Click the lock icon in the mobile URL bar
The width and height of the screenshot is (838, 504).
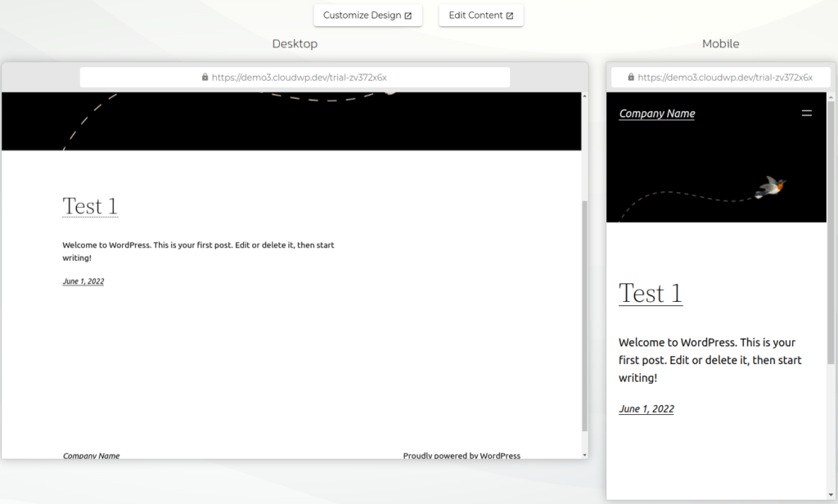point(631,77)
